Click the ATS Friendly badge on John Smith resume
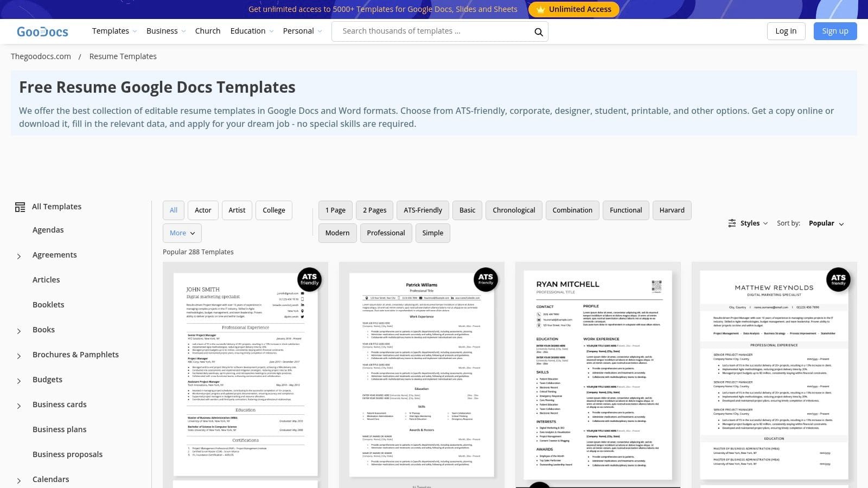Viewport: 868px width, 488px height. (x=309, y=279)
